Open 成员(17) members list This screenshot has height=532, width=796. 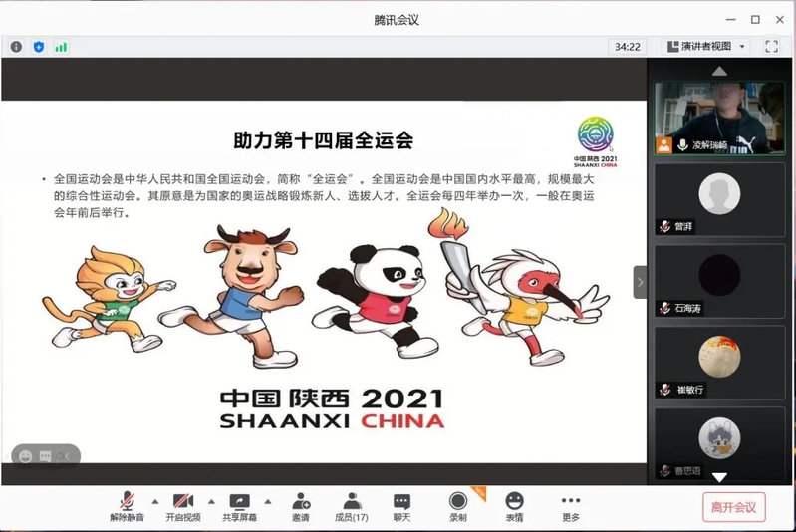click(352, 507)
